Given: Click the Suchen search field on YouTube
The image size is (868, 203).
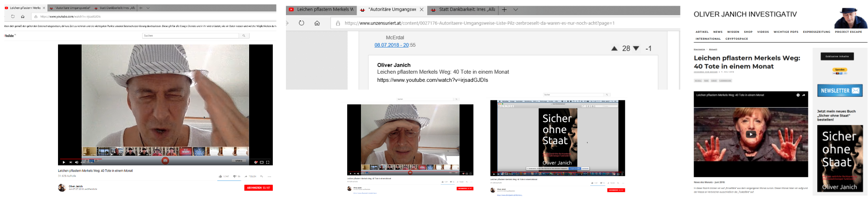Looking at the screenshot, I should (190, 36).
